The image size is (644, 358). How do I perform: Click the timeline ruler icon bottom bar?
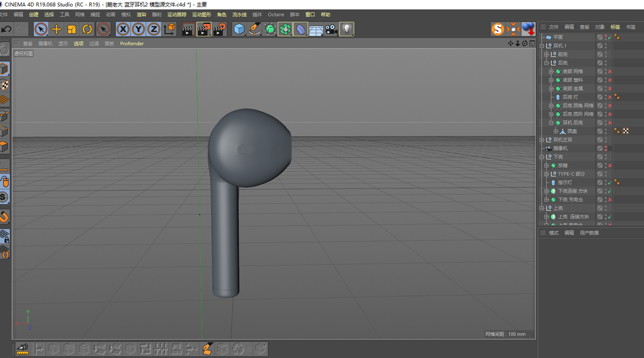pos(23,349)
